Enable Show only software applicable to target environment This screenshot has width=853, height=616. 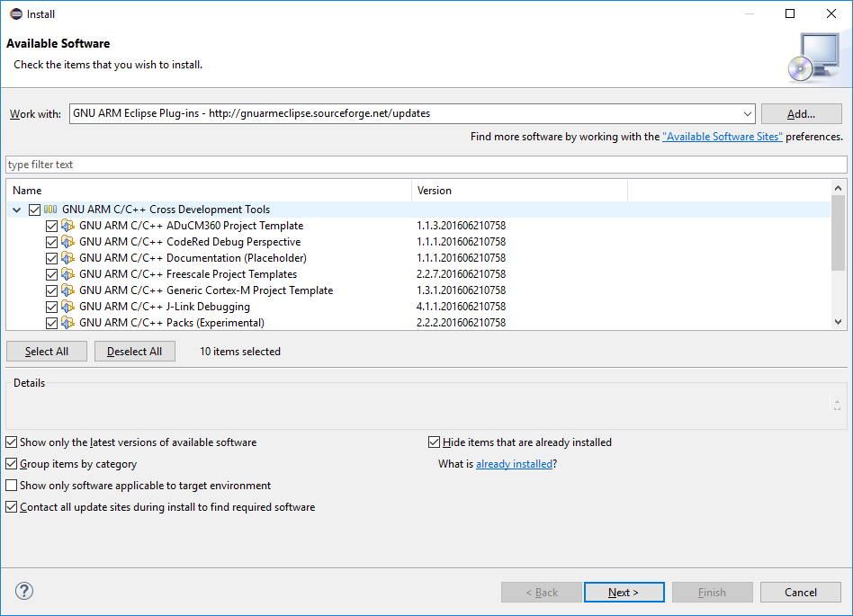pos(12,485)
